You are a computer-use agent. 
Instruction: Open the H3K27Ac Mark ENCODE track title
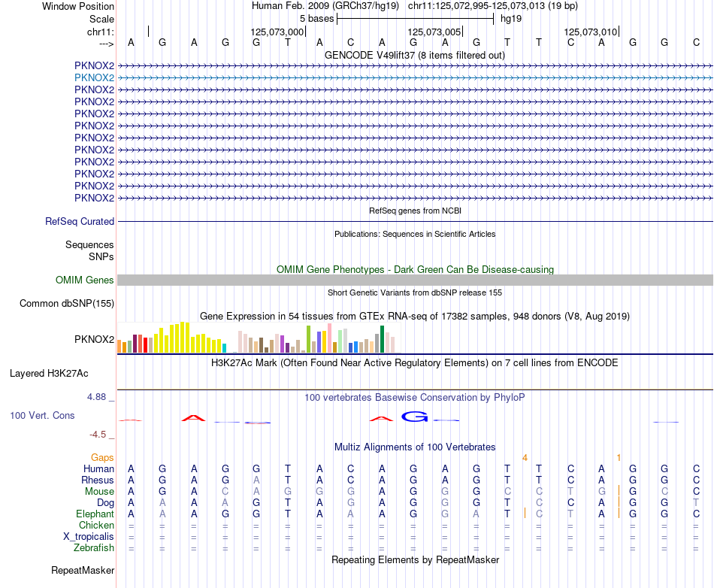coord(415,363)
